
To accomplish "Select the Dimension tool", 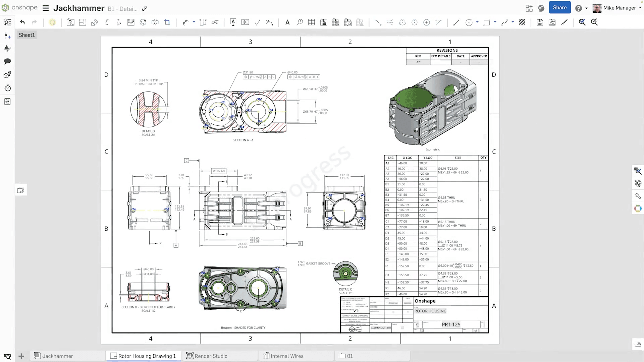I will tap(185, 22).
